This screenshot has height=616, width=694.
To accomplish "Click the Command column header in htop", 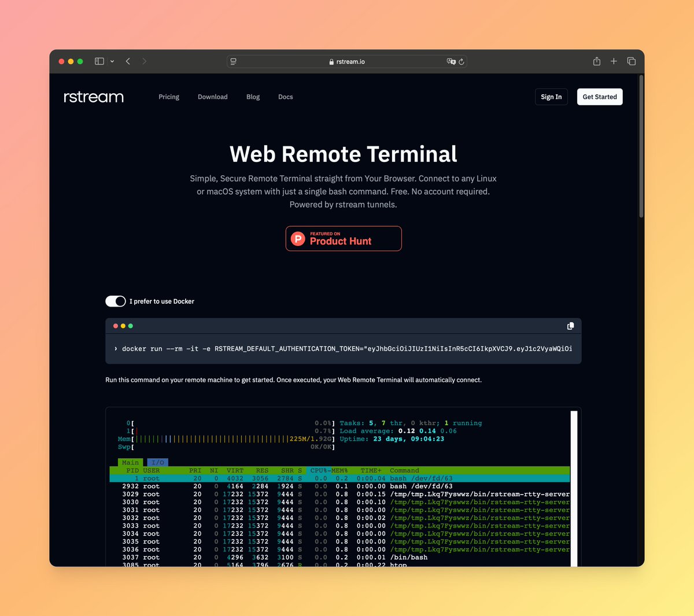I will tap(404, 470).
